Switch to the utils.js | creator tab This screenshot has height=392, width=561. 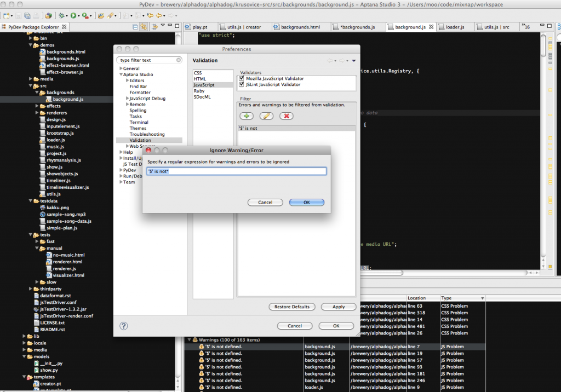tap(244, 27)
